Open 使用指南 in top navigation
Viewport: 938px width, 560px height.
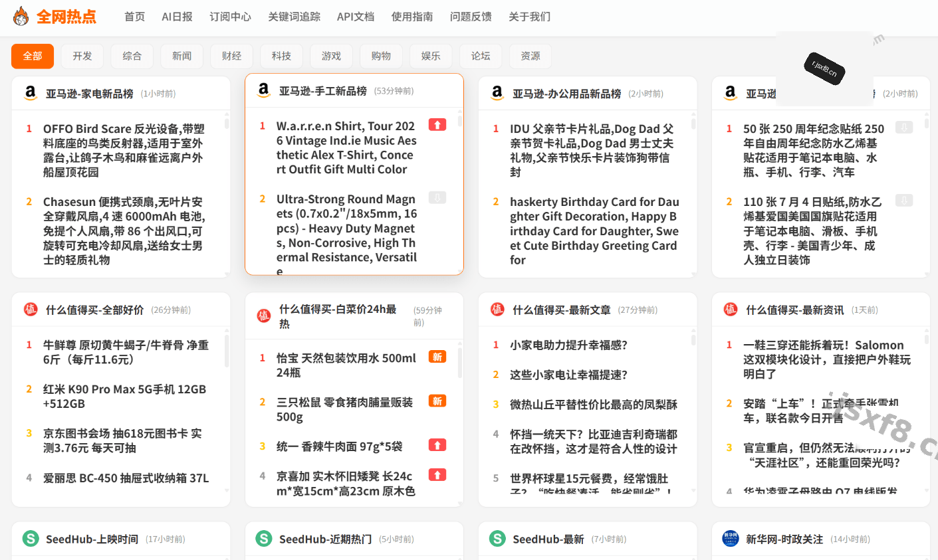pos(412,17)
